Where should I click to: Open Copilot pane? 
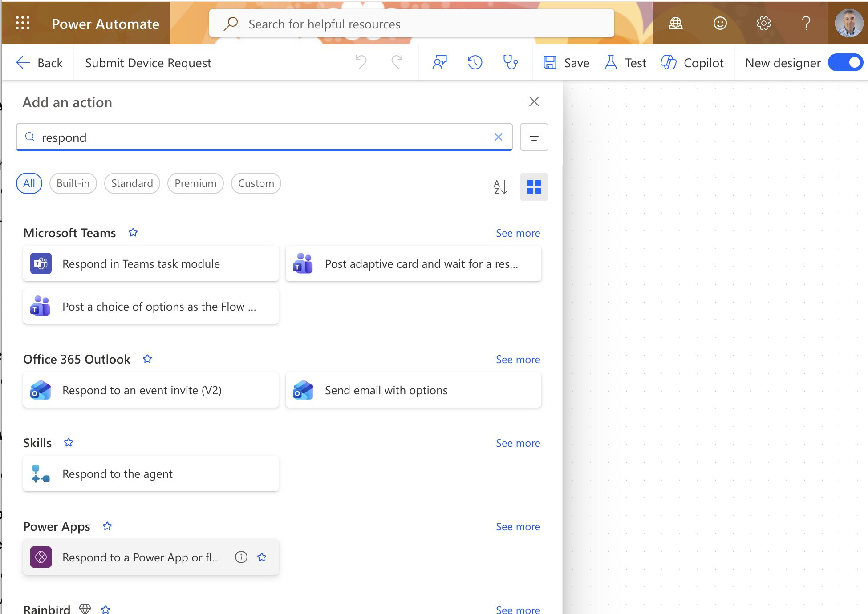tap(692, 63)
